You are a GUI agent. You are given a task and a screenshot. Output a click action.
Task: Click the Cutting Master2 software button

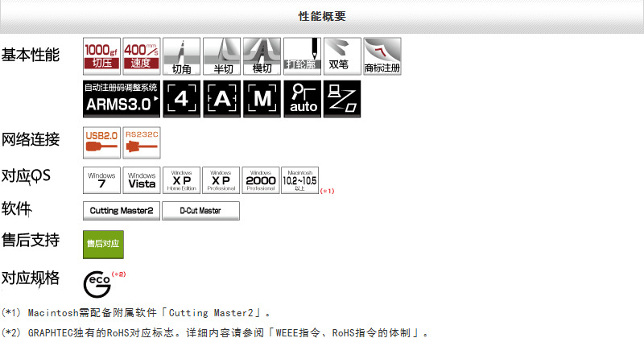[122, 211]
